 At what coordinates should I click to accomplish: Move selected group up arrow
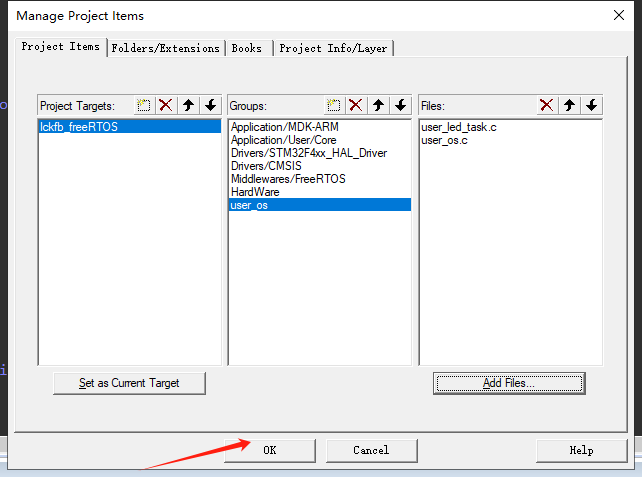pos(378,105)
